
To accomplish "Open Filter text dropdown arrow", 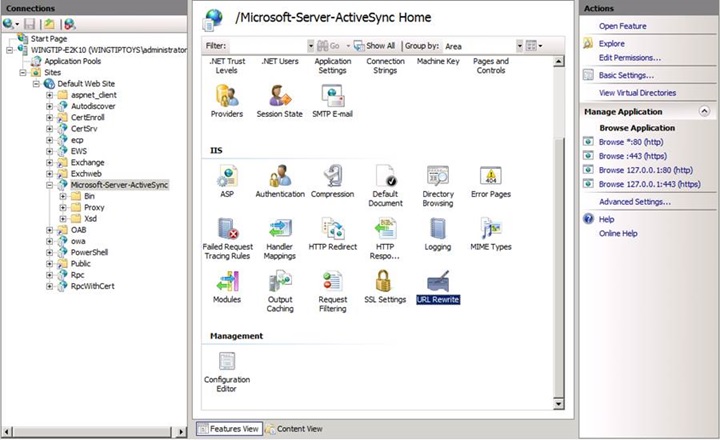I will [x=310, y=46].
